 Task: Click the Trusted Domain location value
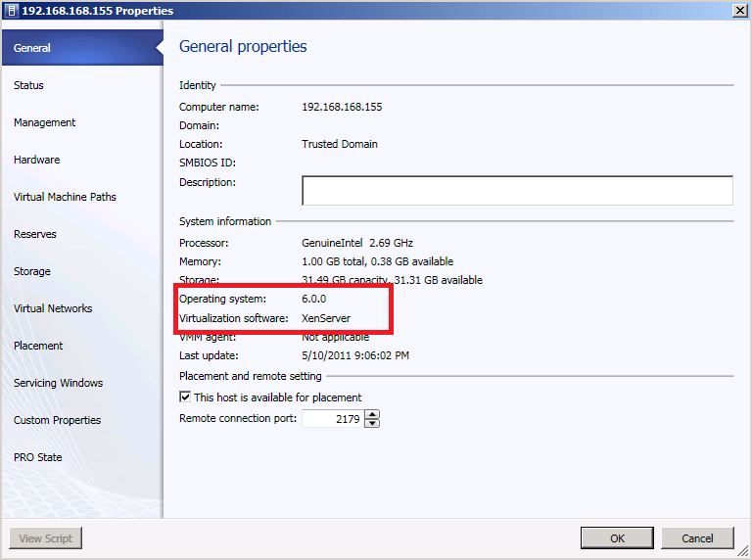pos(340,144)
